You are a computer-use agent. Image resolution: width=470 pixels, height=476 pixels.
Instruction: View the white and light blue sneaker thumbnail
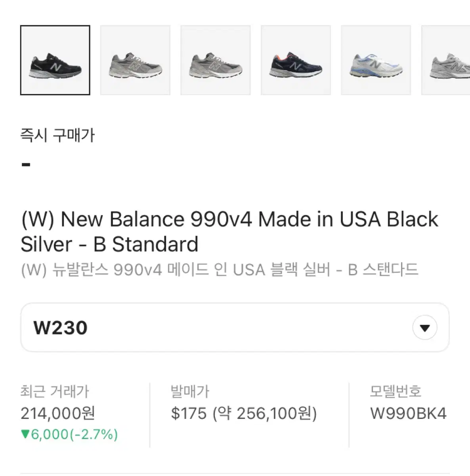376,60
